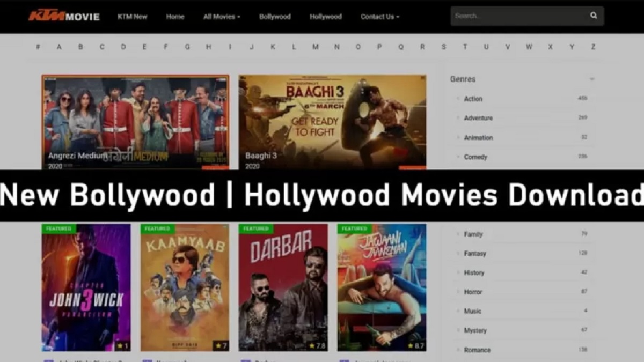Click the search magnifier icon
The width and height of the screenshot is (644, 362).
click(594, 16)
